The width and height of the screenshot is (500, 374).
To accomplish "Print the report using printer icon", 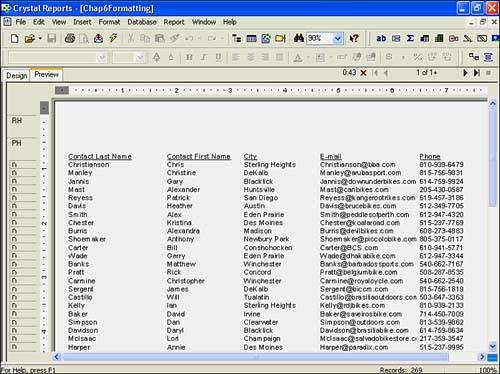I will (70, 38).
